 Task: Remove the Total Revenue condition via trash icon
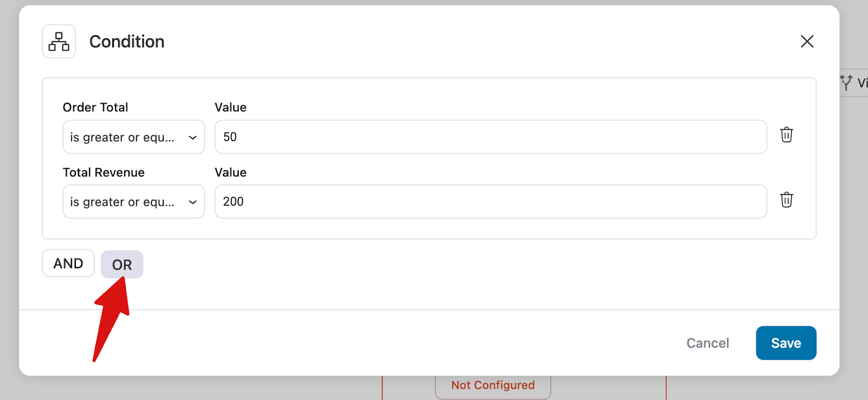[786, 200]
